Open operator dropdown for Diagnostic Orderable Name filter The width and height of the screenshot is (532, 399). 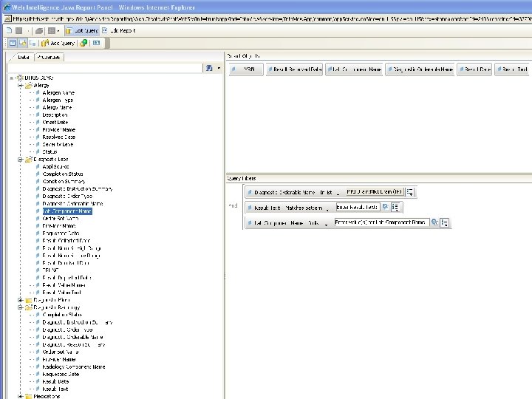338,193
